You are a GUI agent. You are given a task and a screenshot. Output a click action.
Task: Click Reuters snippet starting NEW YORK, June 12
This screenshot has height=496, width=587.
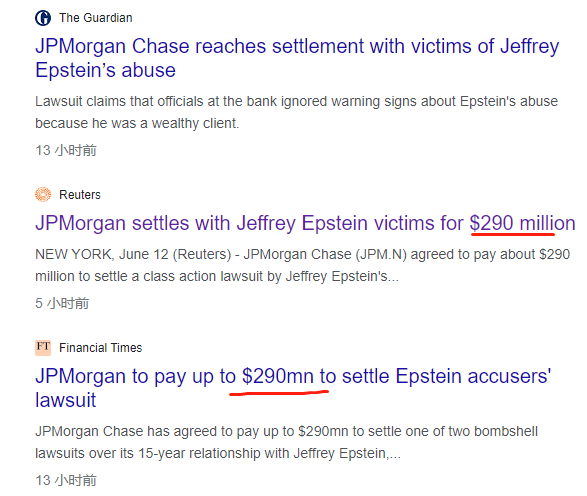pyautogui.click(x=302, y=265)
